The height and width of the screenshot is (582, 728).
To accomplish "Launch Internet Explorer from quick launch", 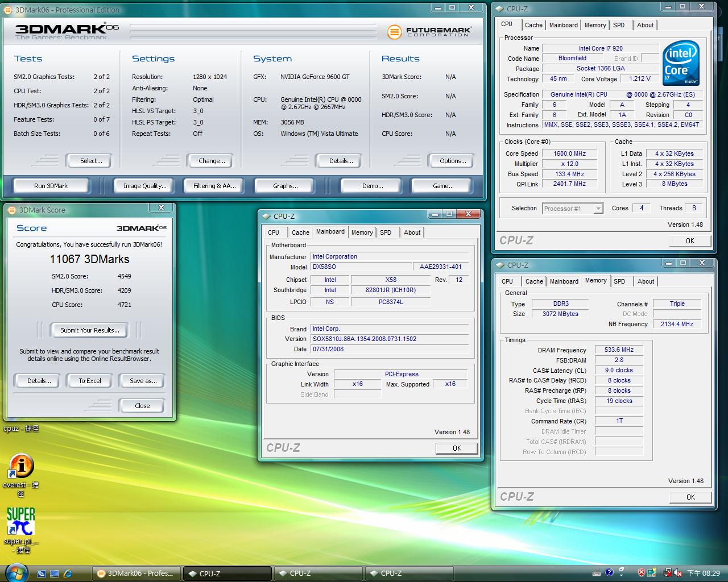I will click(68, 573).
